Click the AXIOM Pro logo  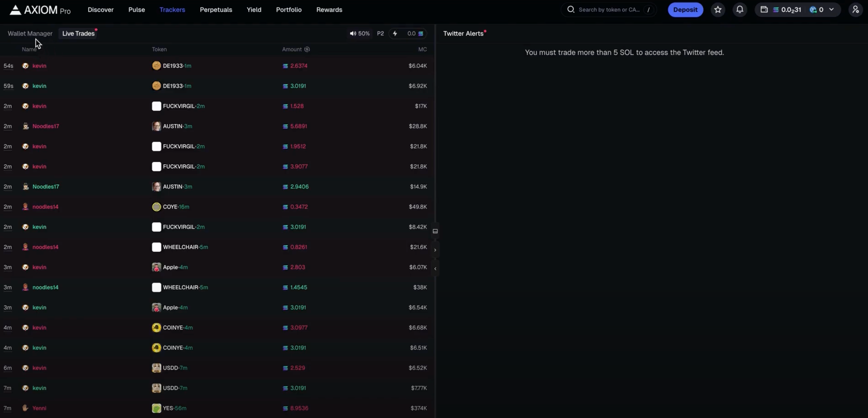point(39,10)
